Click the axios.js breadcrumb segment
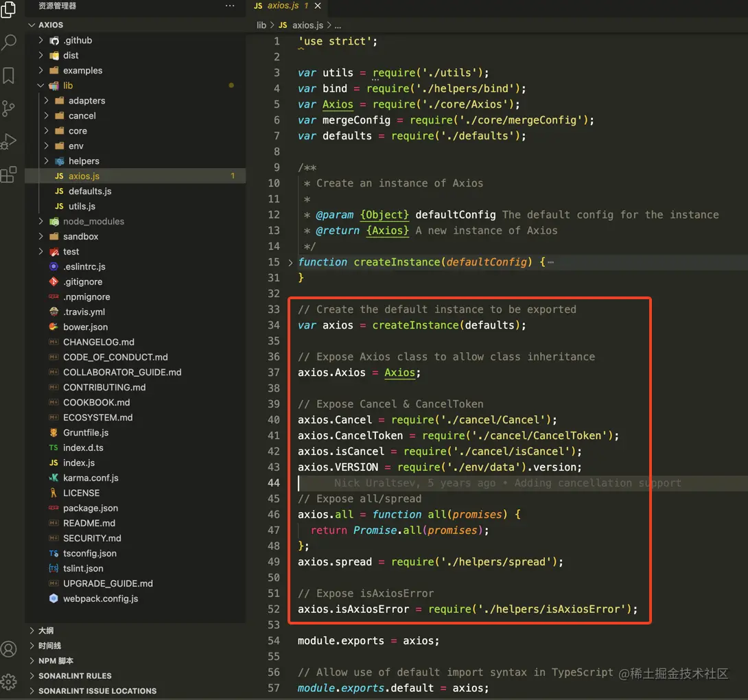The width and height of the screenshot is (748, 700). coord(301,25)
